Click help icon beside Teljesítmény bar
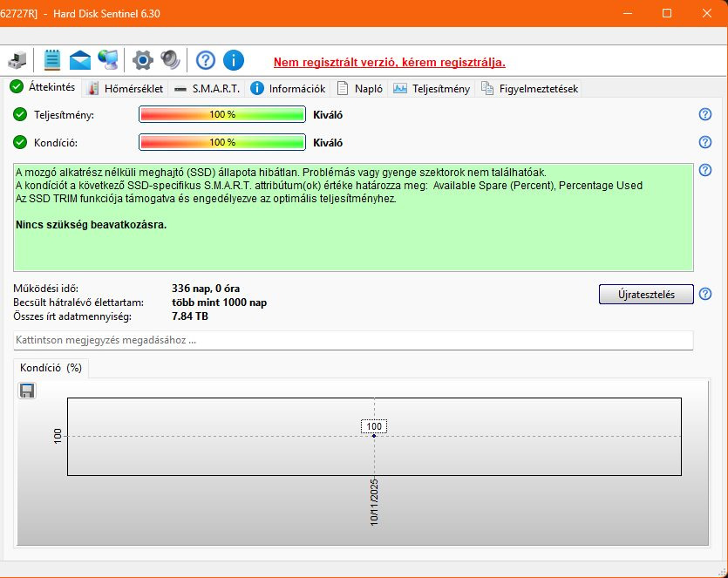 tap(704, 114)
